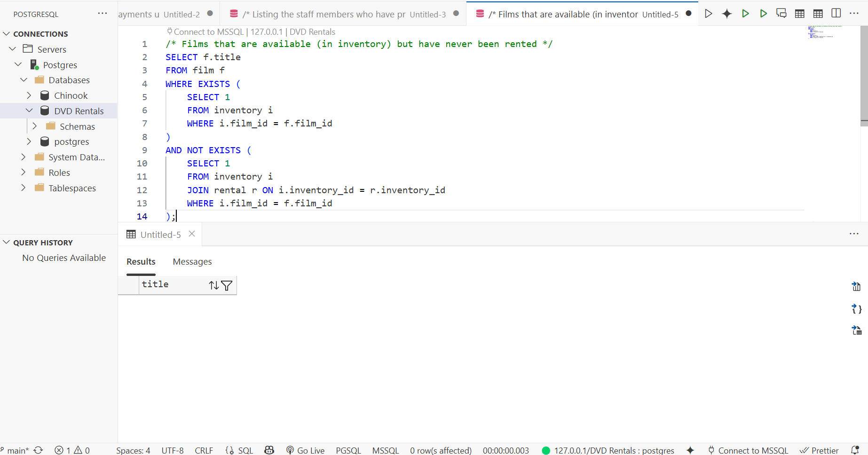This screenshot has height=455, width=868.
Task: Open notifications bell in status bar
Action: pos(855,450)
